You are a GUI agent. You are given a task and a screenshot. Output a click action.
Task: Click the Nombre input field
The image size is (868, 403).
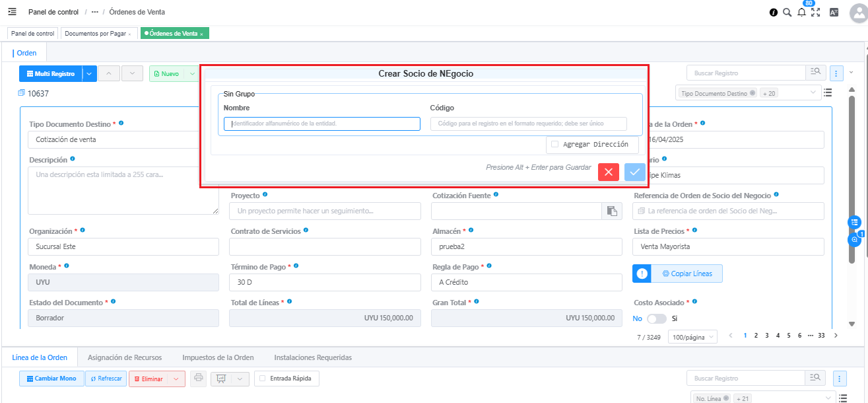322,124
